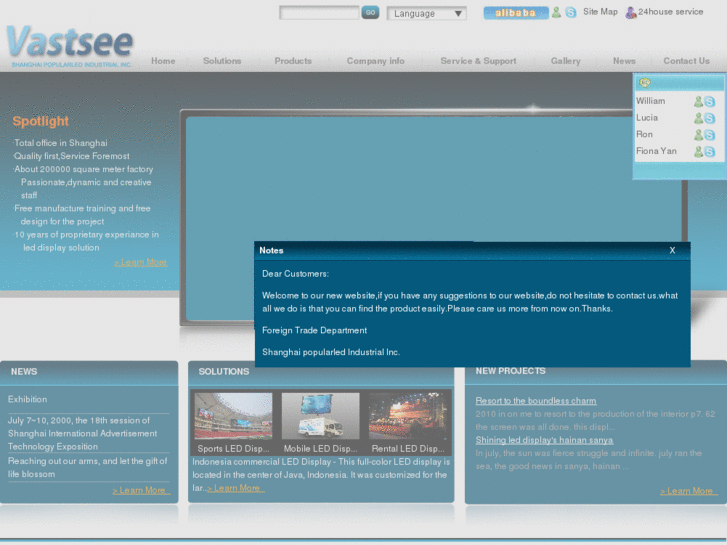The width and height of the screenshot is (727, 545).
Task: Click the name Lucia in contact list
Action: click(x=647, y=117)
